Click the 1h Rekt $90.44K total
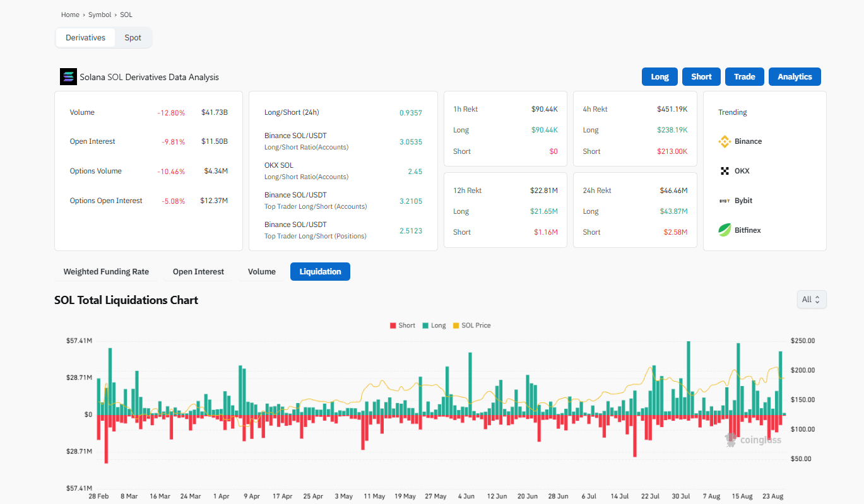864x504 pixels. pos(545,109)
